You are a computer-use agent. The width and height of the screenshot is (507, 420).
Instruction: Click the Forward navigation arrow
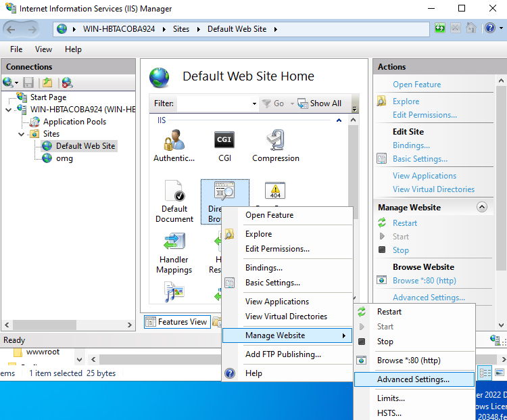32,30
